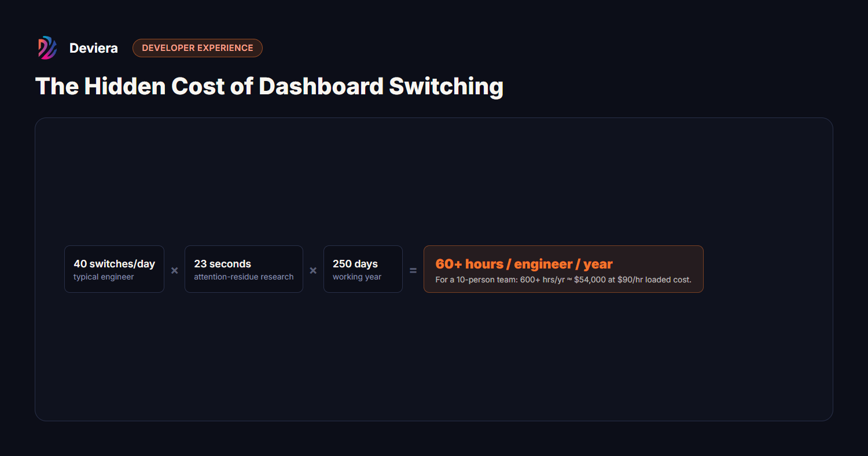Click the 60+ hours / engineer / year result
Viewport: 868px width, 456px height.
coord(524,264)
